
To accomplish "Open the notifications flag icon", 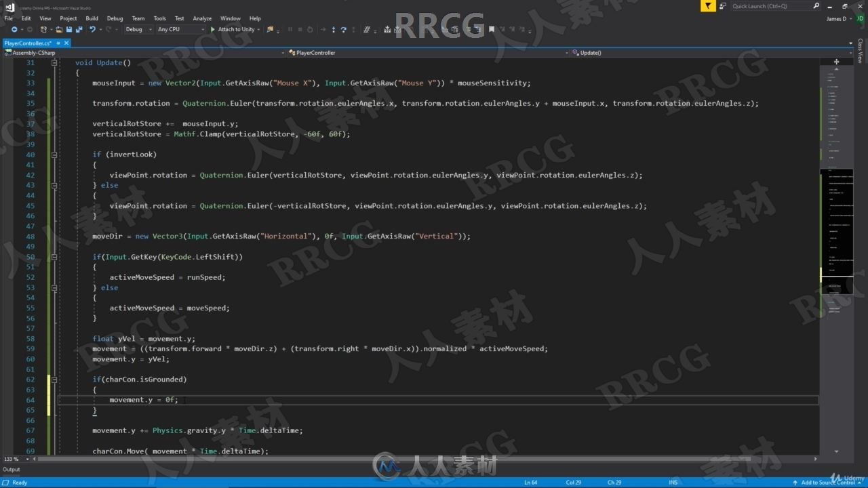I will [708, 6].
